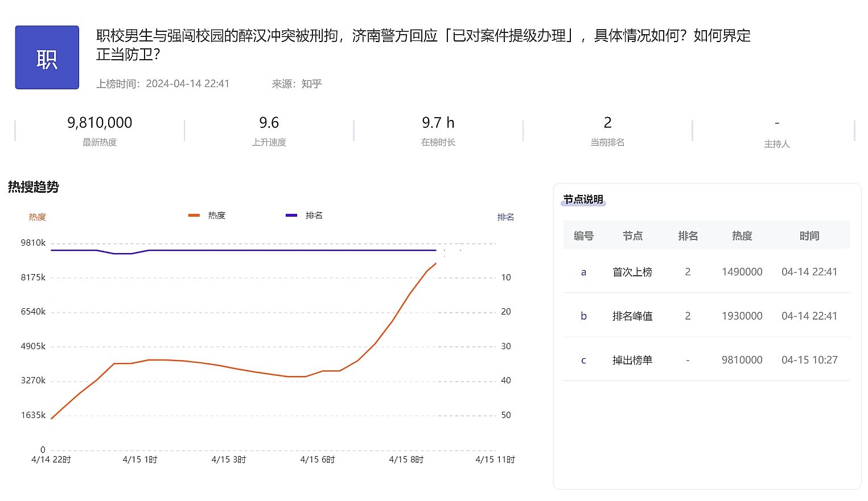This screenshot has width=868, height=501.
Task: Click the purple 排名 legend swatch
Action: [291, 216]
